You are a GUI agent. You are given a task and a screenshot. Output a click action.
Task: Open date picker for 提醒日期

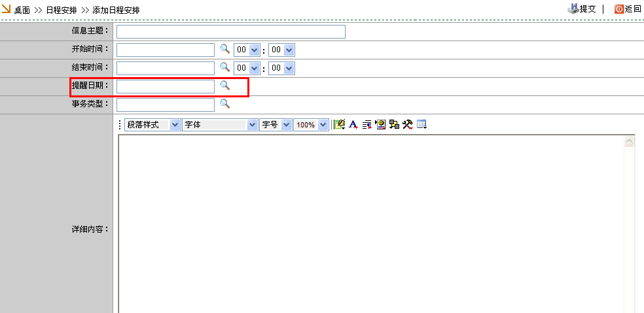coord(224,86)
